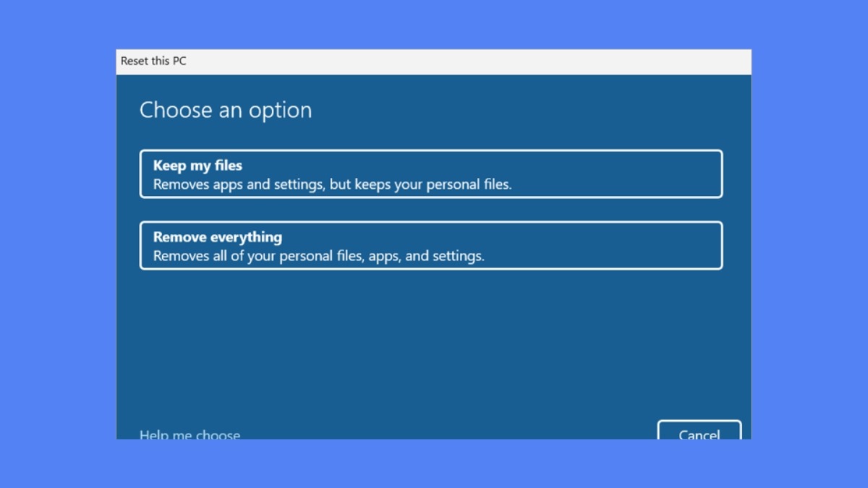The width and height of the screenshot is (868, 488).
Task: Open the Help me choose link
Action: [190, 434]
